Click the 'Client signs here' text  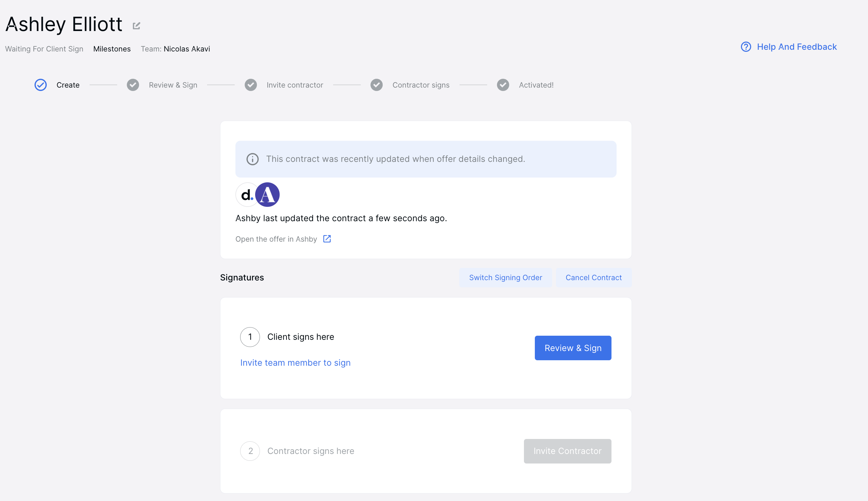300,337
